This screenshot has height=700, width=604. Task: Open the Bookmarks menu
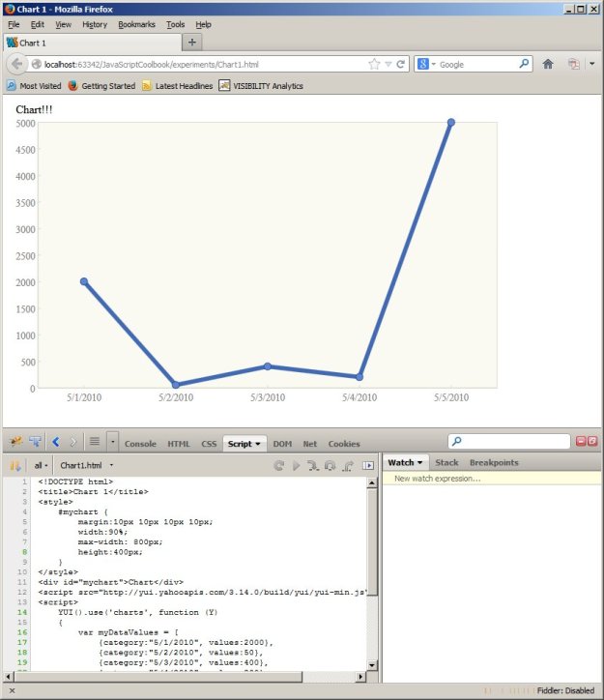pyautogui.click(x=136, y=24)
